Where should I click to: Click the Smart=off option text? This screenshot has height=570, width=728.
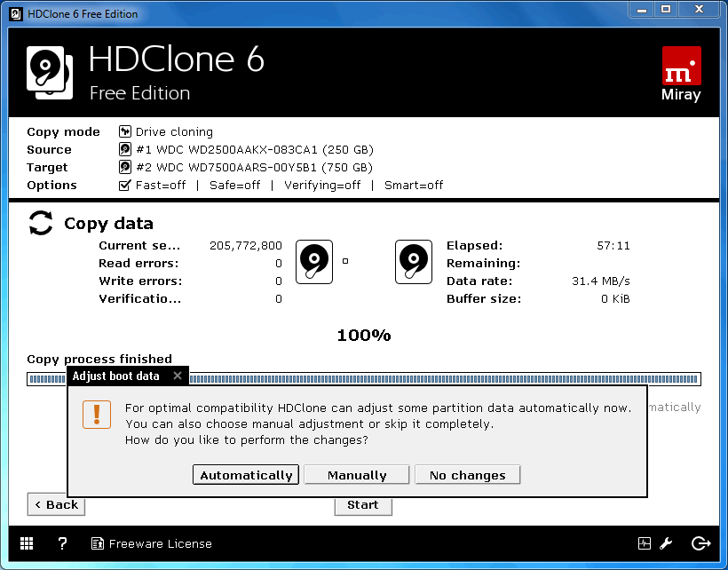pyautogui.click(x=414, y=186)
